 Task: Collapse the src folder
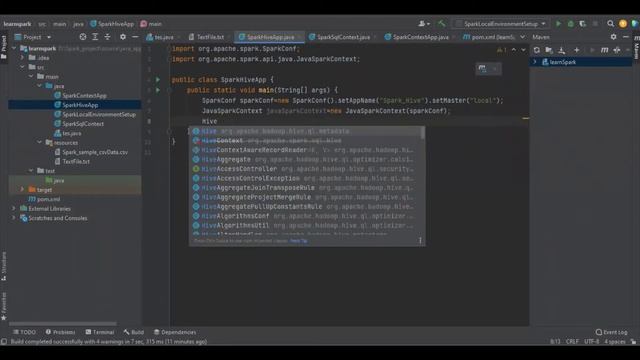click(22, 67)
